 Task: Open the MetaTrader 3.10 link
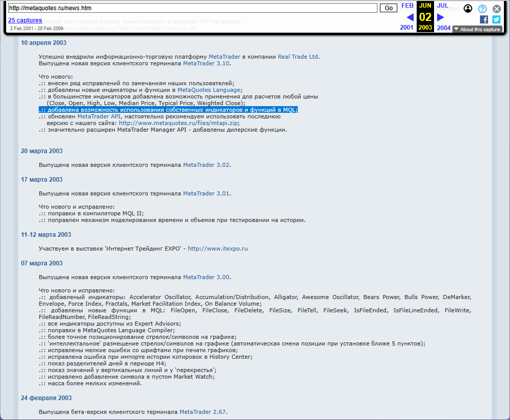[x=206, y=63]
